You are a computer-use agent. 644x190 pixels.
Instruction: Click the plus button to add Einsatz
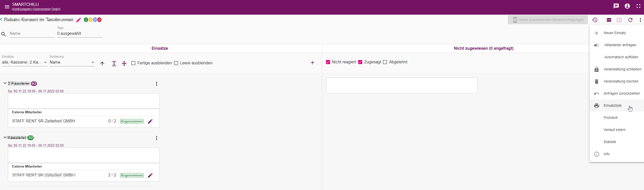click(312, 63)
